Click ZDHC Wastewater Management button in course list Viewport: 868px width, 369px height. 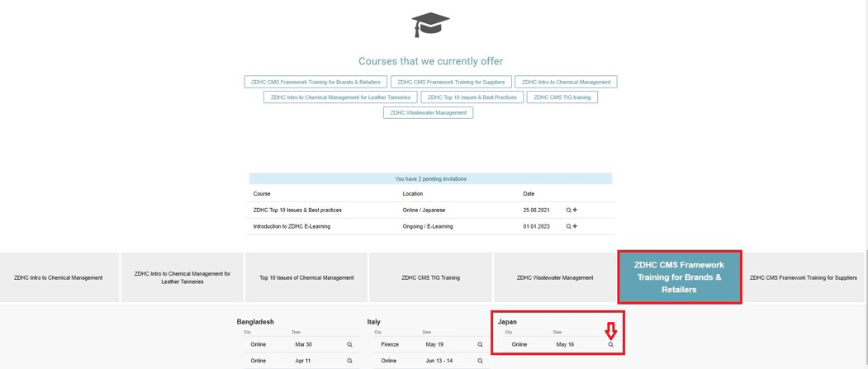[428, 113]
